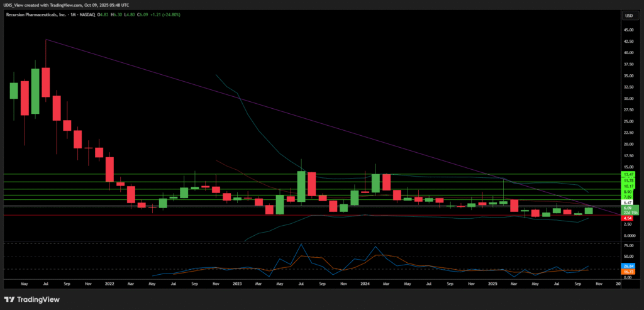
Task: Click the 2023 label on time axis
Action: tap(237, 284)
